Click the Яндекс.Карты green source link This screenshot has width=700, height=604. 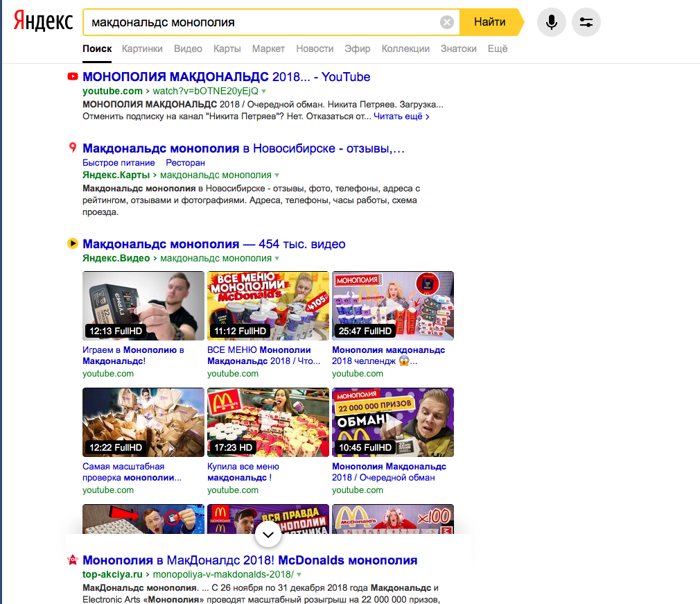click(x=116, y=175)
